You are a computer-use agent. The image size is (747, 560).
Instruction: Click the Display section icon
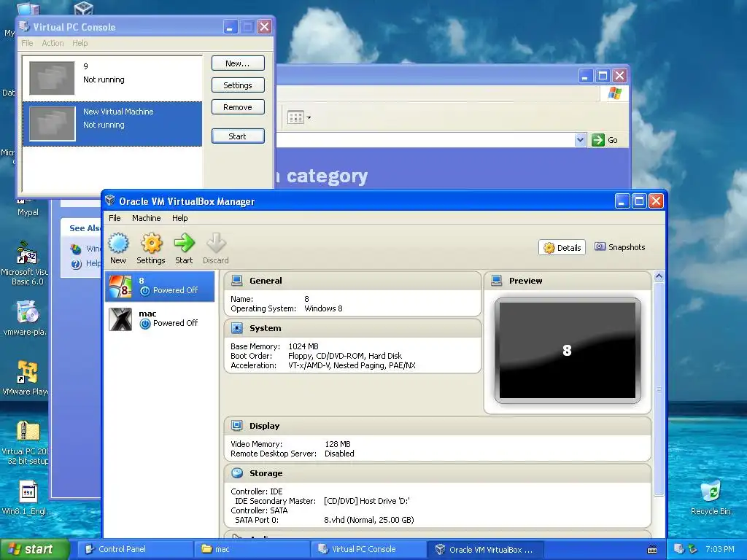pos(237,425)
